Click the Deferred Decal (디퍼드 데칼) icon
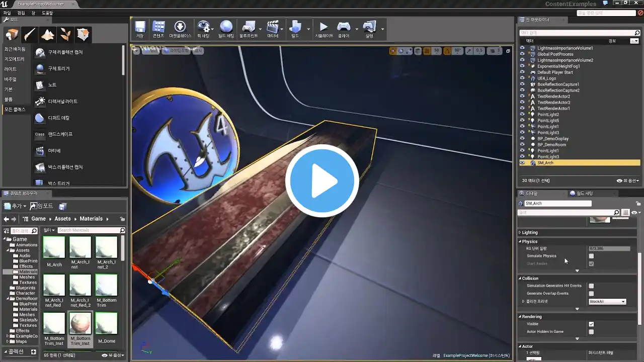Viewport: 644px width, 362px height. (40, 118)
